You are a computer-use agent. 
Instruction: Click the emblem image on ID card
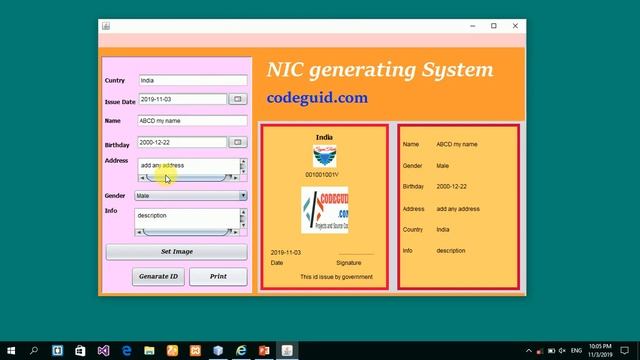coord(324,156)
